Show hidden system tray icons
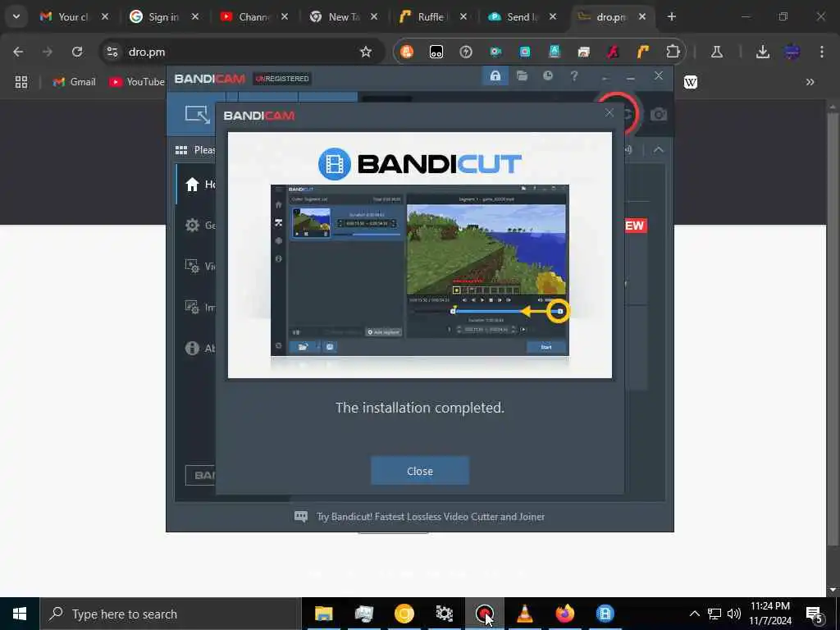 pyautogui.click(x=694, y=614)
